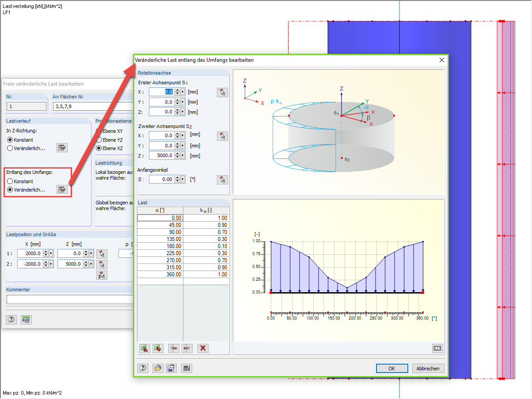Open the value menu arrow for β angle field

point(183,180)
